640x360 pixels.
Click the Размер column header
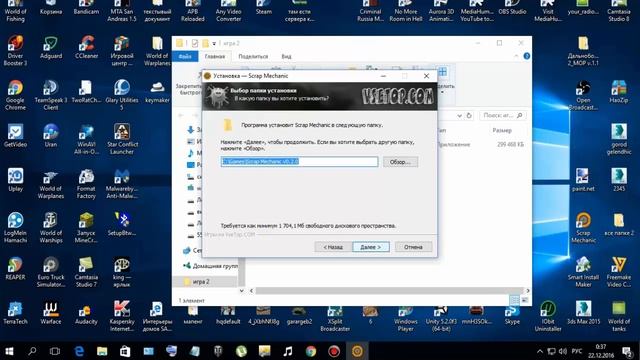coord(502,130)
